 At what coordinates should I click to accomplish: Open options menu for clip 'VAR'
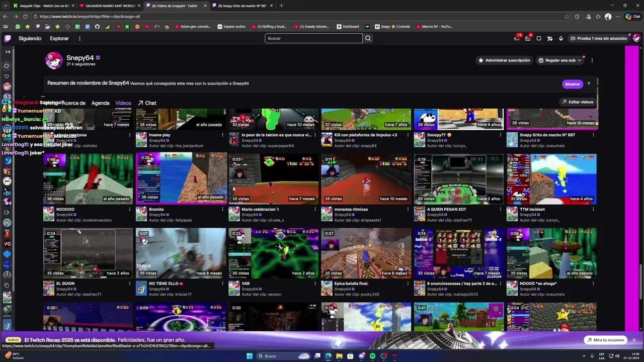(x=315, y=284)
